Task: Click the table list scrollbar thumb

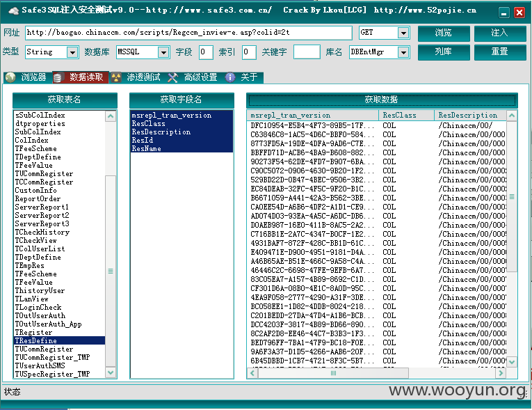Action: coord(111,271)
